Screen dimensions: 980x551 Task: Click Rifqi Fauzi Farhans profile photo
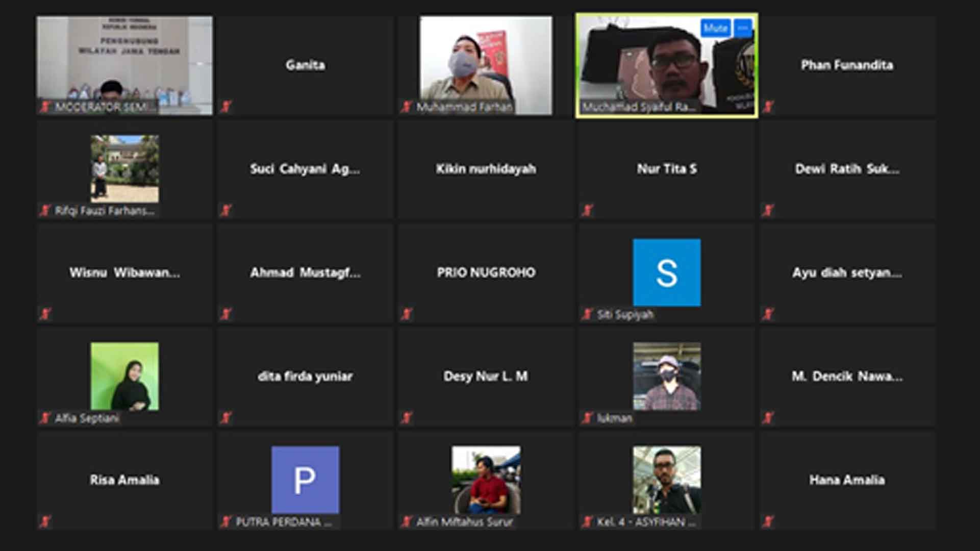(x=124, y=168)
